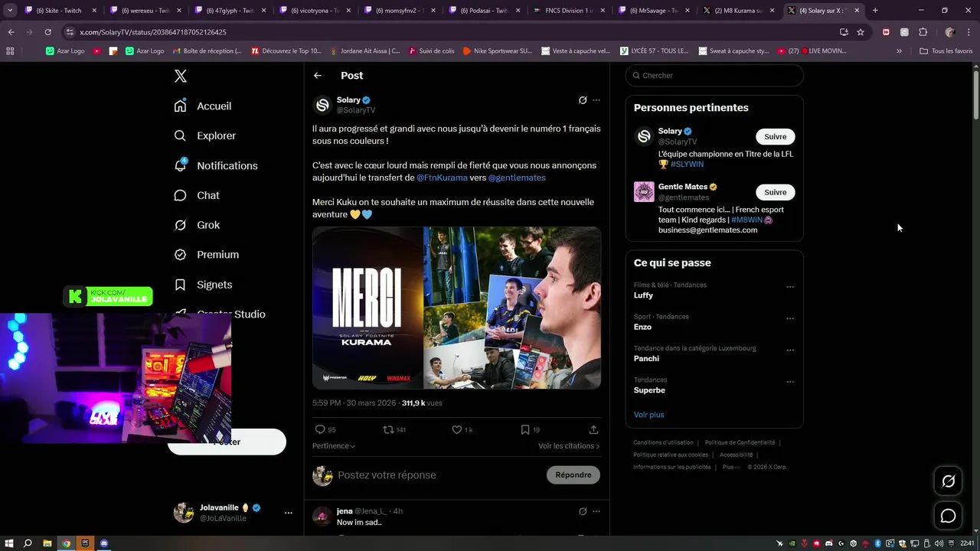Open the #SLYWIN hashtag
The height and width of the screenshot is (551, 980).
pyautogui.click(x=687, y=164)
